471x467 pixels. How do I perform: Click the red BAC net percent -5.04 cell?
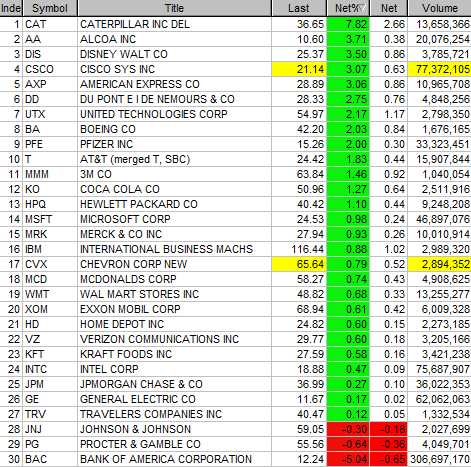348,459
